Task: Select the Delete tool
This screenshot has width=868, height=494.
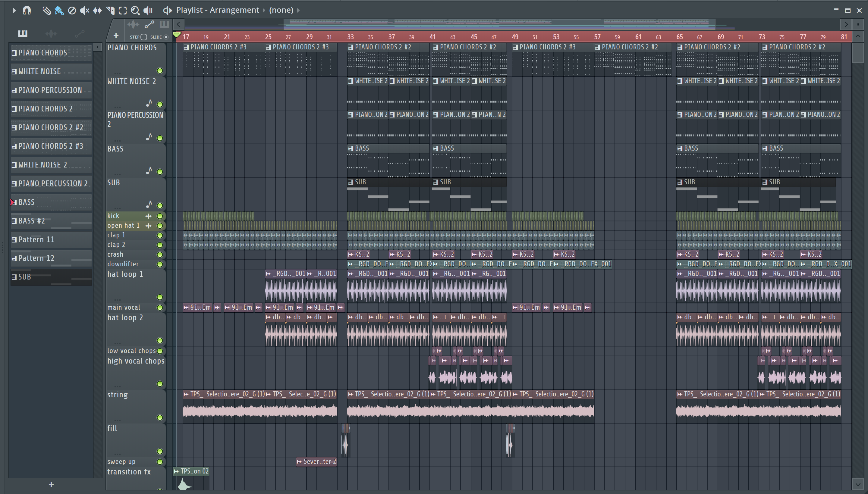Action: pyautogui.click(x=72, y=11)
